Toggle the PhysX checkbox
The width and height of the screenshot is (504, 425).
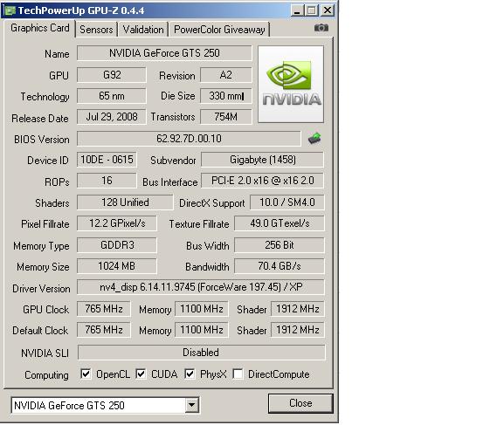point(190,374)
